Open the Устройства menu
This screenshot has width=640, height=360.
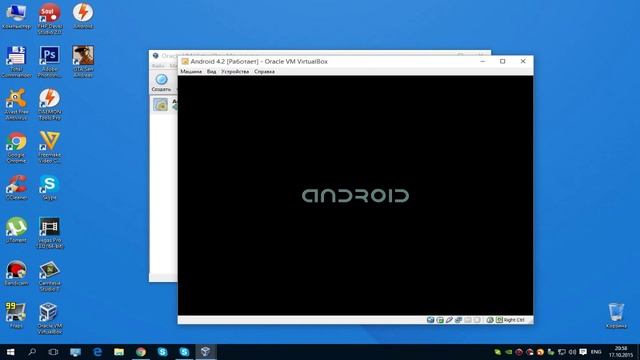(235, 71)
